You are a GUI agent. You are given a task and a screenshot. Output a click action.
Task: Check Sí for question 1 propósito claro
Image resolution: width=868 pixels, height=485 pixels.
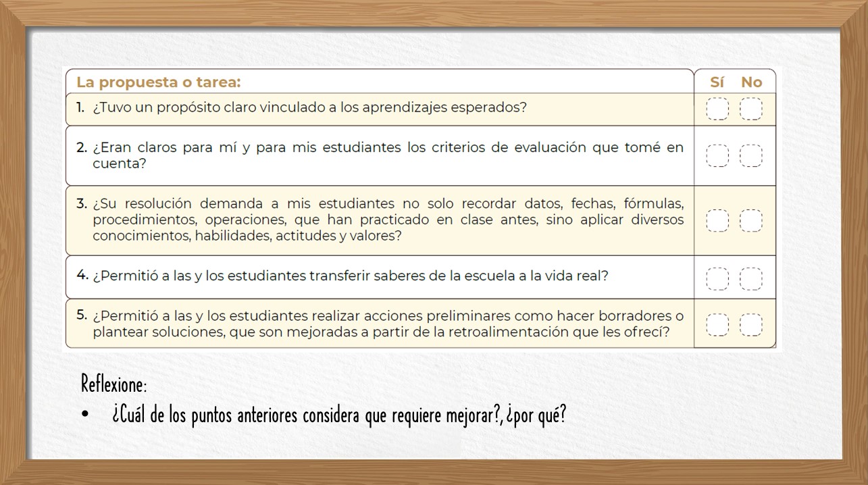[x=717, y=109]
